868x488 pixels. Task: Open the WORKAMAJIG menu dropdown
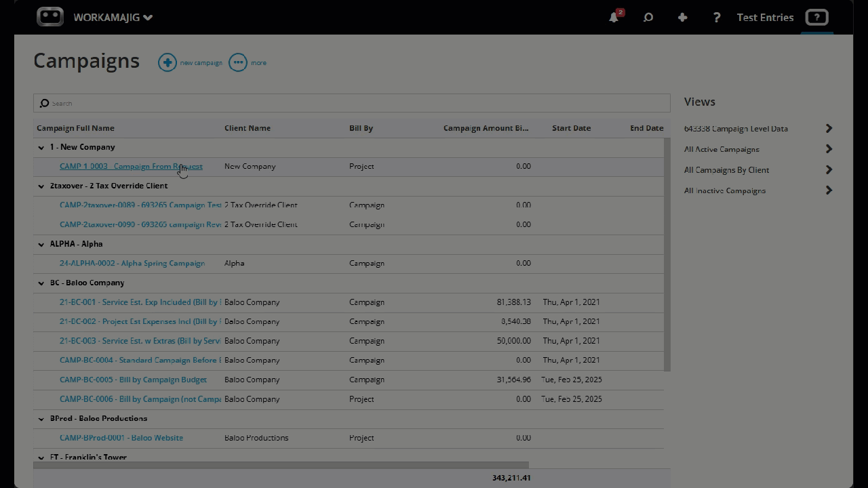pos(113,18)
